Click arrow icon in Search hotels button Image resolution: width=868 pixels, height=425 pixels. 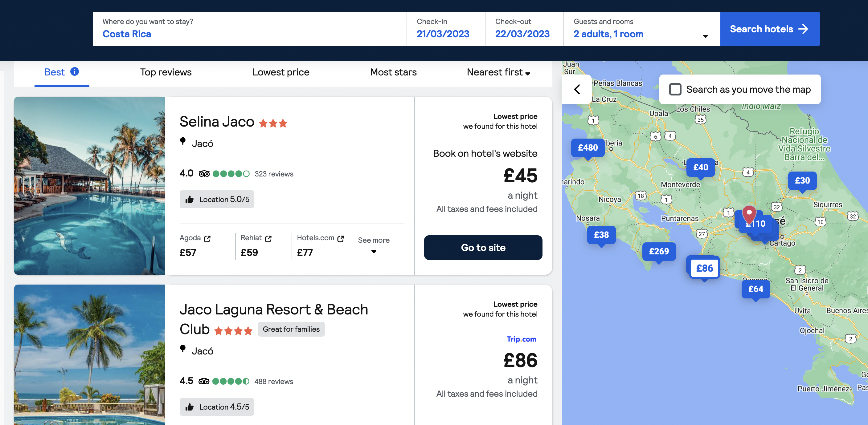[803, 29]
